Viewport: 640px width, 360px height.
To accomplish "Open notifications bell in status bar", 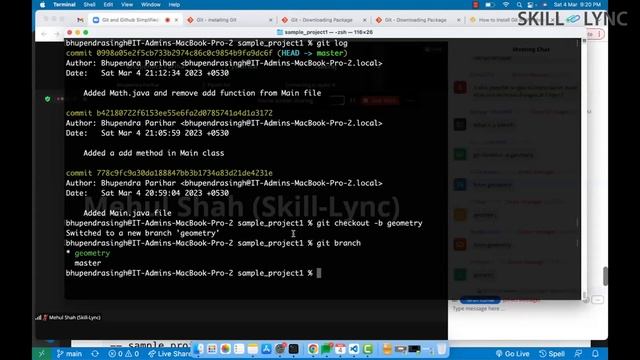I will (x=596, y=354).
